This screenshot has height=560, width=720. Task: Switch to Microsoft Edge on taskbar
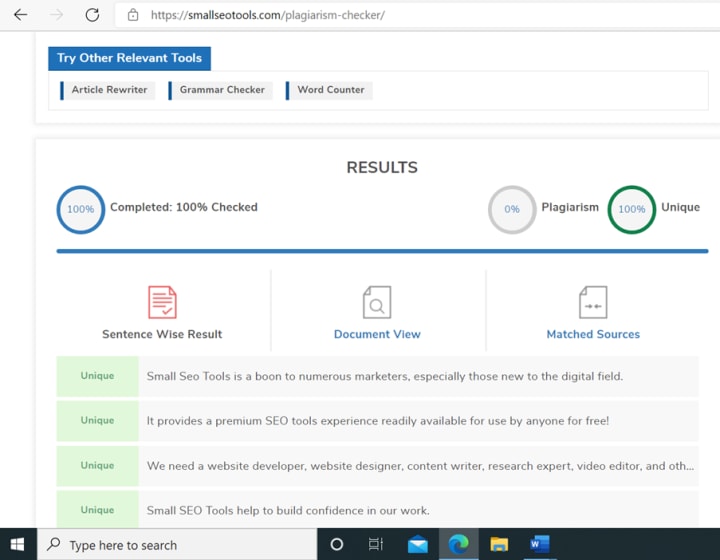(x=458, y=544)
